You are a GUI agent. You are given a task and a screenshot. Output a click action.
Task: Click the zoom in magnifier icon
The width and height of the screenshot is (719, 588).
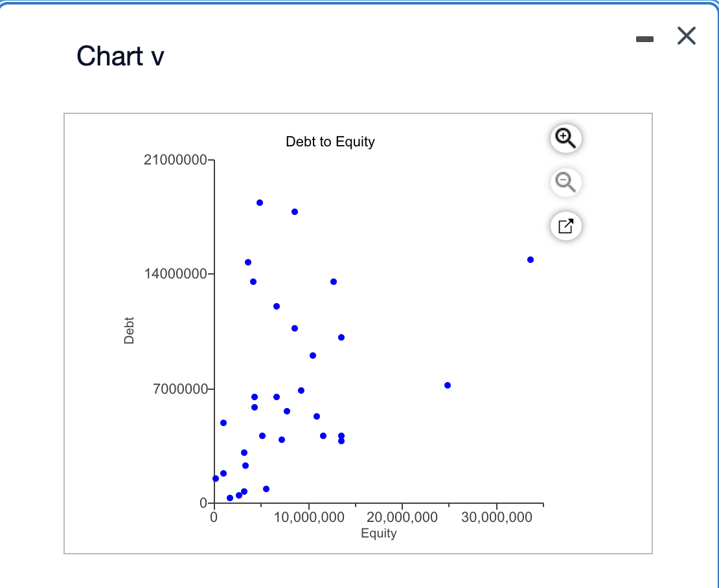coord(565,139)
